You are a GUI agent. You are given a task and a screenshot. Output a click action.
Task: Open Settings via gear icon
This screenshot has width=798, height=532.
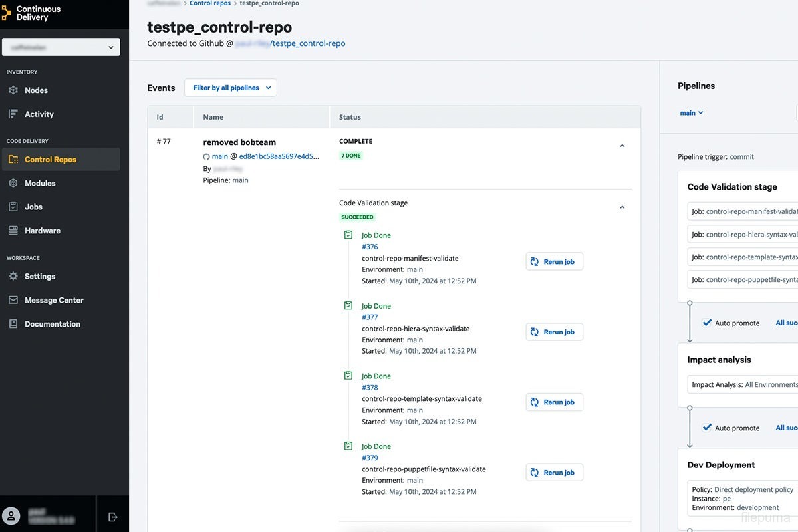[13, 276]
